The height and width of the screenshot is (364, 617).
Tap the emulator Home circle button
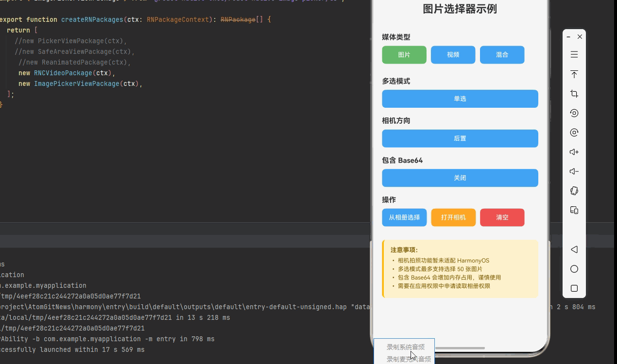click(x=574, y=269)
